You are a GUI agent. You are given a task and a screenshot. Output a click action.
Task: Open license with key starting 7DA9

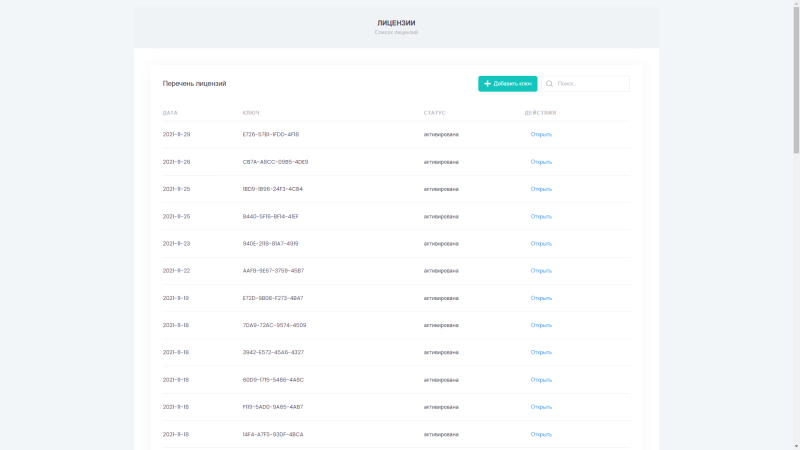click(x=541, y=325)
